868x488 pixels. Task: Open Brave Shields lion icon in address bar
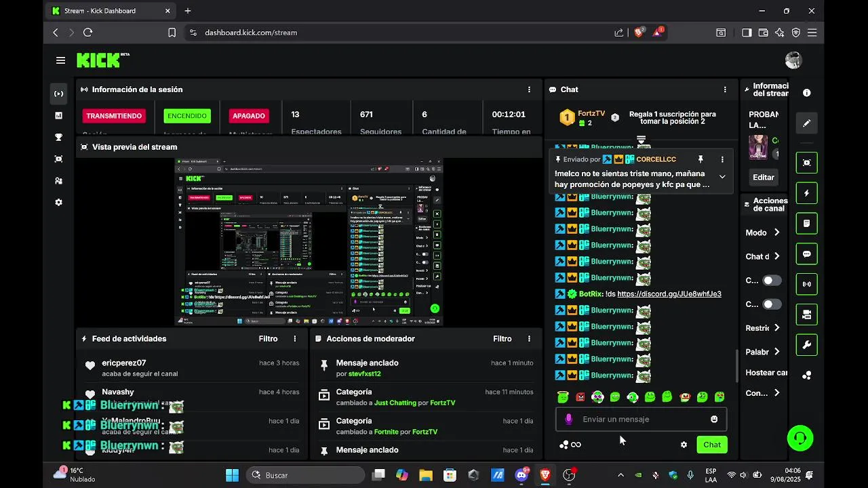tap(638, 32)
